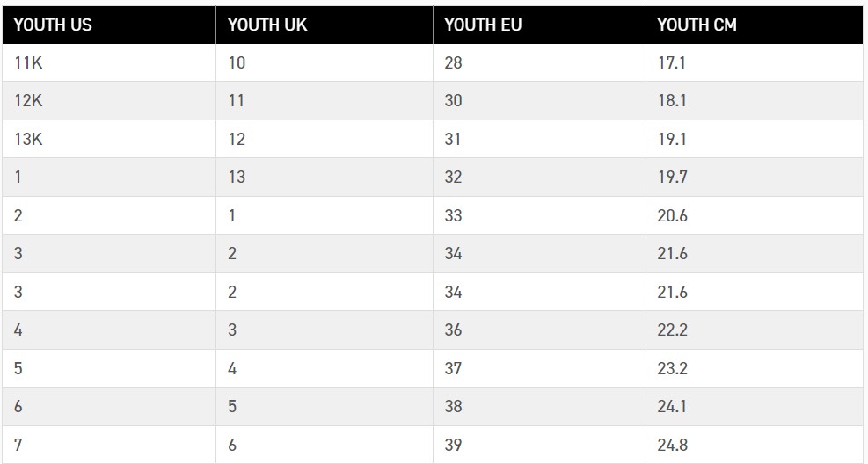This screenshot has height=464, width=868.
Task: Click the YOUTH US column header
Action: click(109, 25)
